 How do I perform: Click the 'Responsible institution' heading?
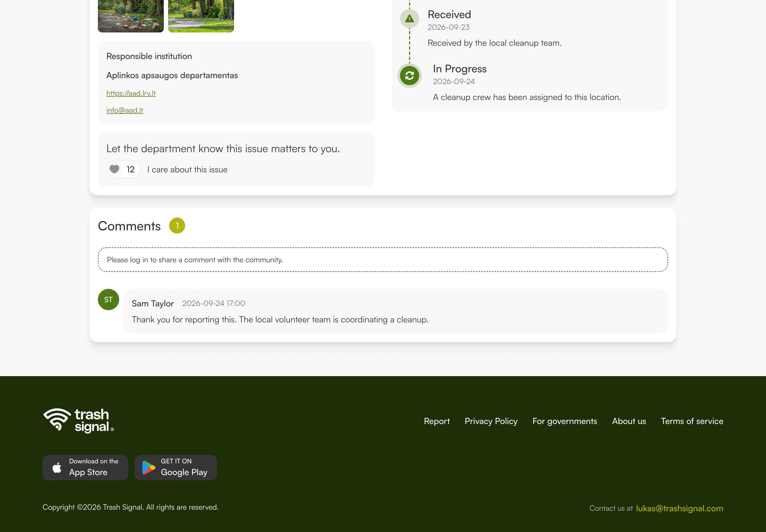pyautogui.click(x=149, y=56)
